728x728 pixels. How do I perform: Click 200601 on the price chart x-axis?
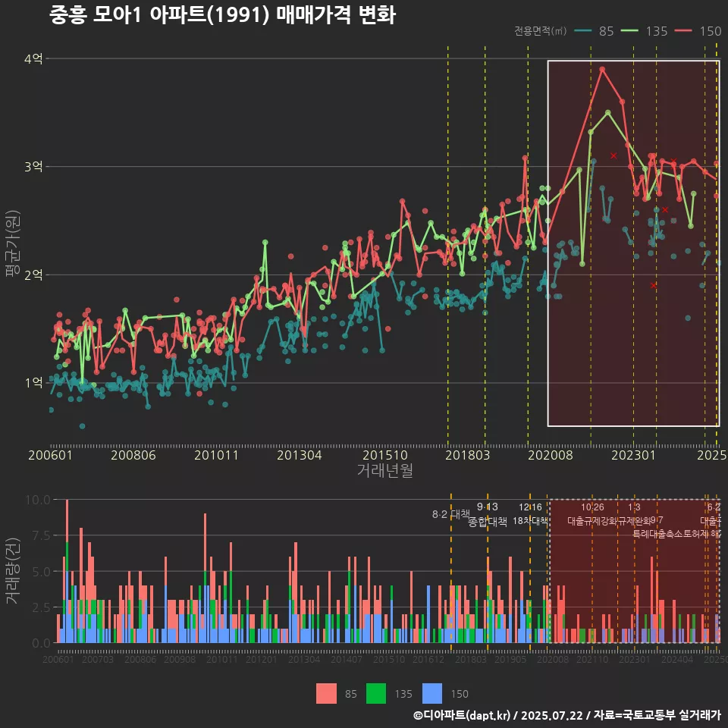51,455
